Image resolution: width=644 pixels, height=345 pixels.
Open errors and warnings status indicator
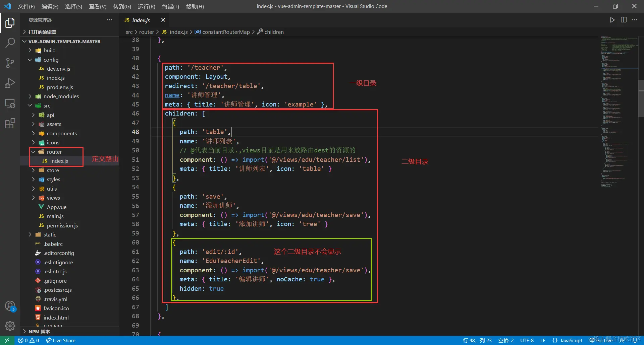pos(29,340)
